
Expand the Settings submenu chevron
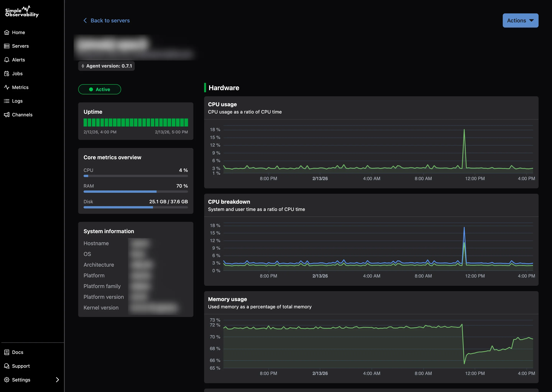tap(57, 380)
